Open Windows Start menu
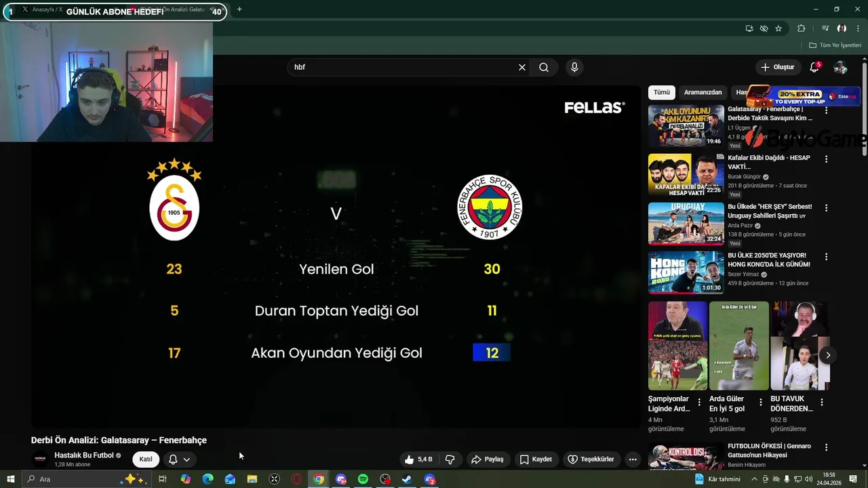This screenshot has height=488, width=868. (10, 479)
